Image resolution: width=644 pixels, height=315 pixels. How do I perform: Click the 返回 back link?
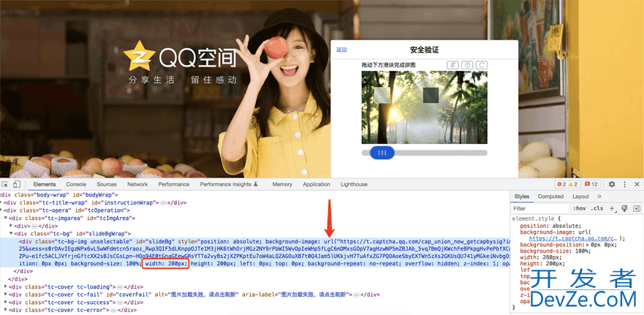[341, 50]
